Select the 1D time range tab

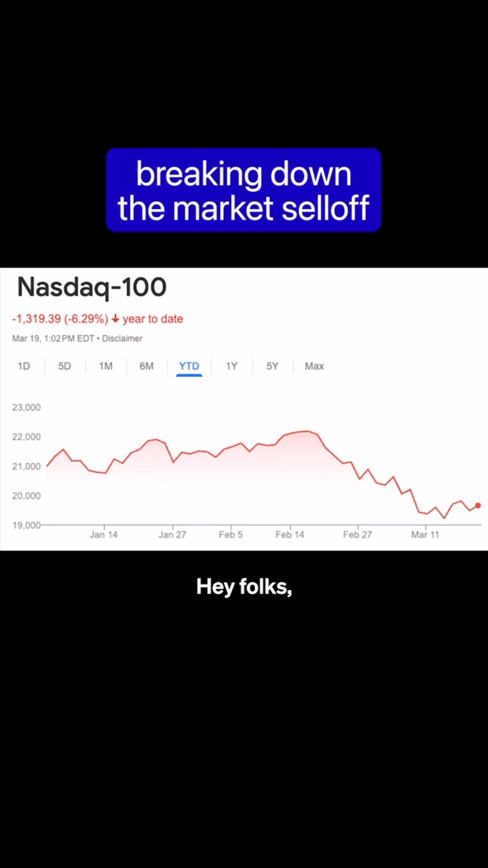point(24,366)
